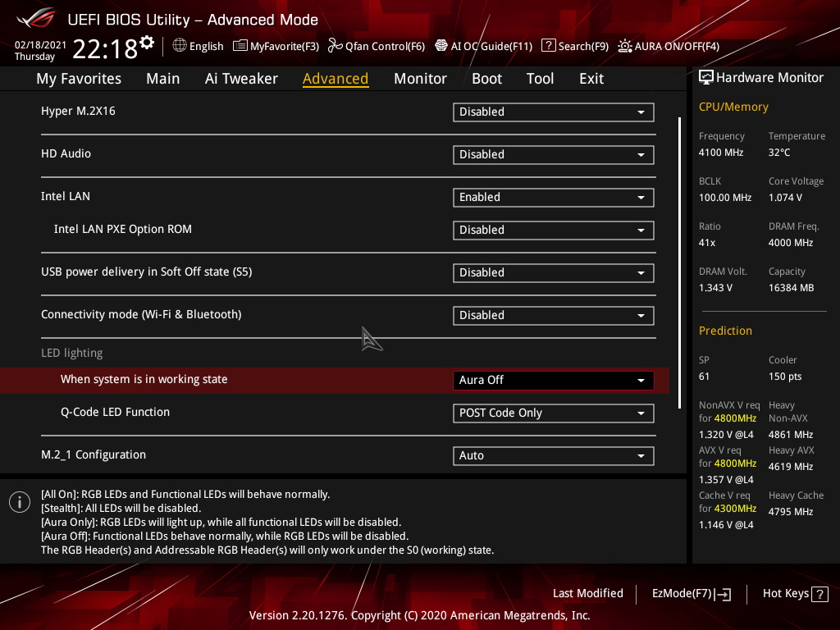Select the Exit tab
840x630 pixels.
pyautogui.click(x=591, y=79)
